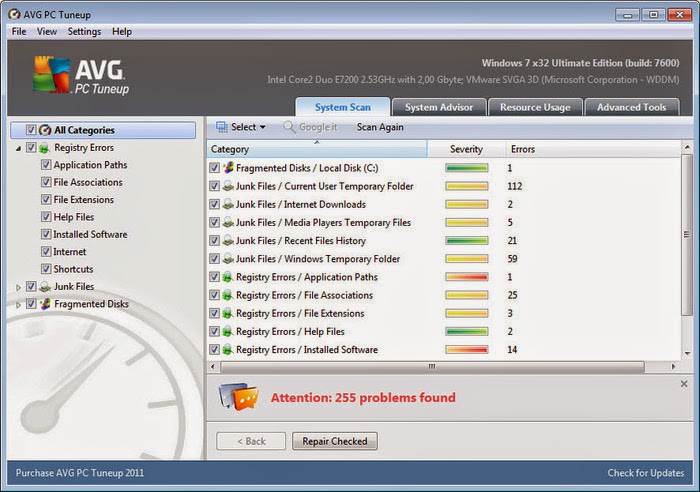Click severity bar of Registry Errors / Application Paths row
Viewport: 700px width, 492px height.
point(467,277)
